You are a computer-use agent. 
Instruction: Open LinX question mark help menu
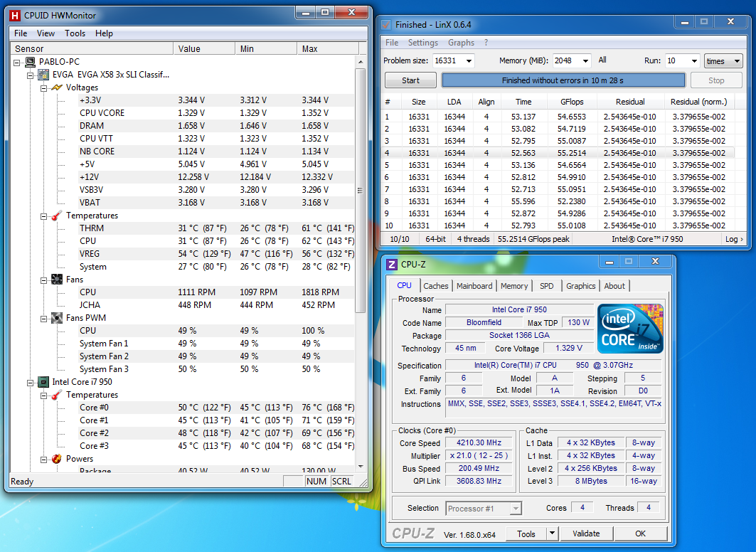(486, 43)
